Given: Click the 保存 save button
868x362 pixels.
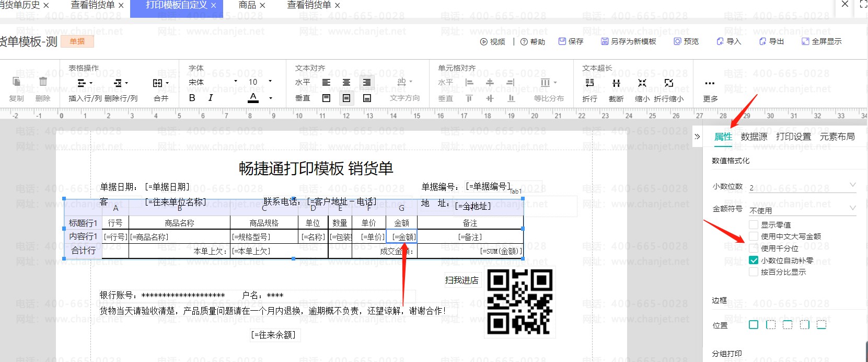Looking at the screenshot, I should coord(571,41).
